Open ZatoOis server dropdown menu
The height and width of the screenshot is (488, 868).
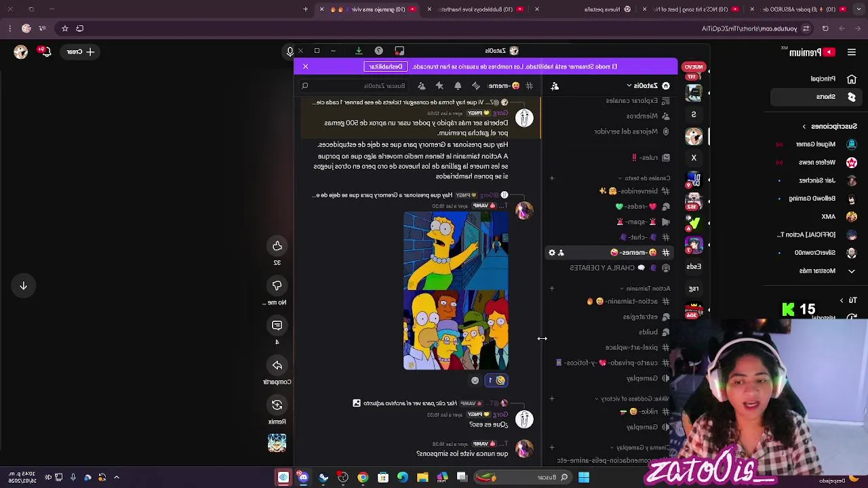pyautogui.click(x=647, y=86)
